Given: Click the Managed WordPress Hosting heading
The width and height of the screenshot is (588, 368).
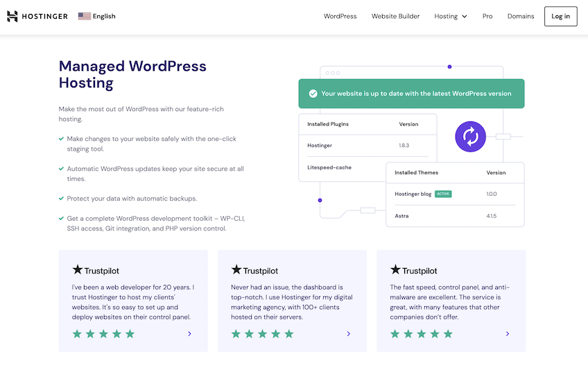Looking at the screenshot, I should (132, 74).
